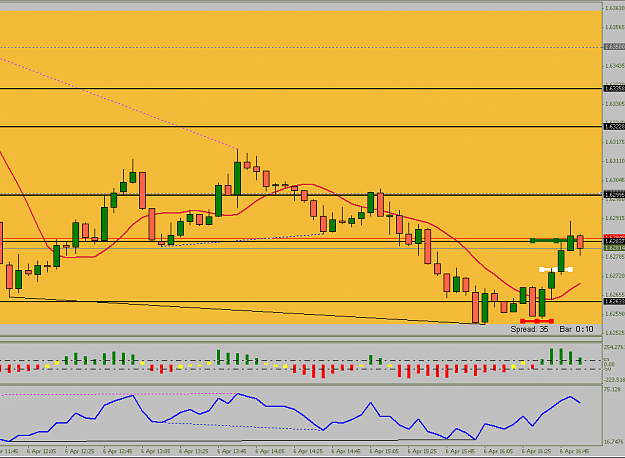Click the 75.128 oscillator scale value

coord(613,389)
